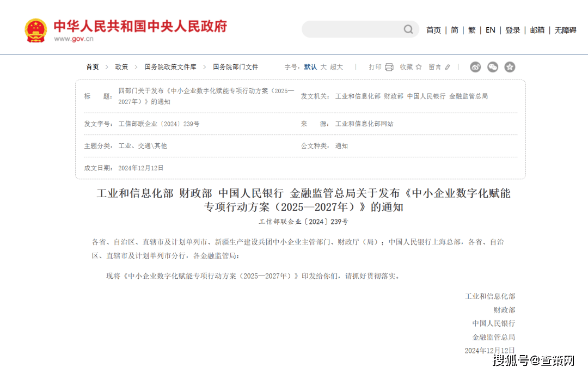588x373 pixels.
Task: Click inside the top search box
Action: pos(351,29)
